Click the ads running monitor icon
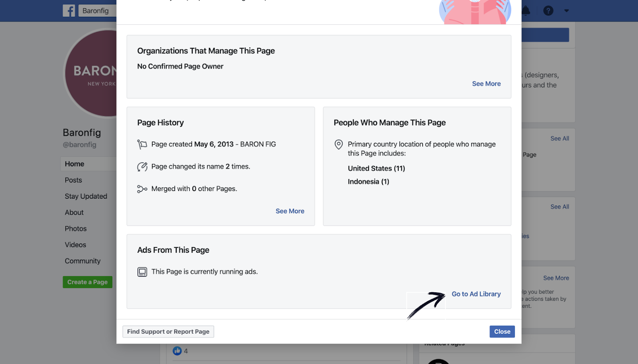Image resolution: width=638 pixels, height=364 pixels. coord(142,272)
